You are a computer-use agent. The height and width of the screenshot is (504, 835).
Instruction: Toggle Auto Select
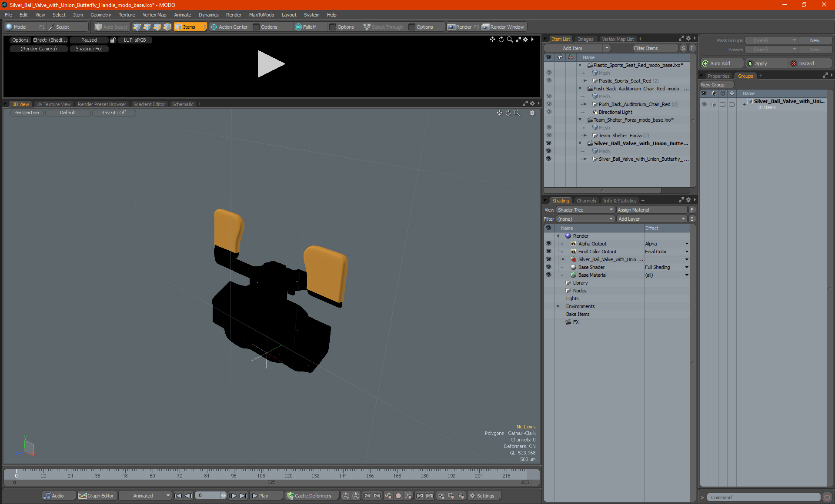point(111,27)
